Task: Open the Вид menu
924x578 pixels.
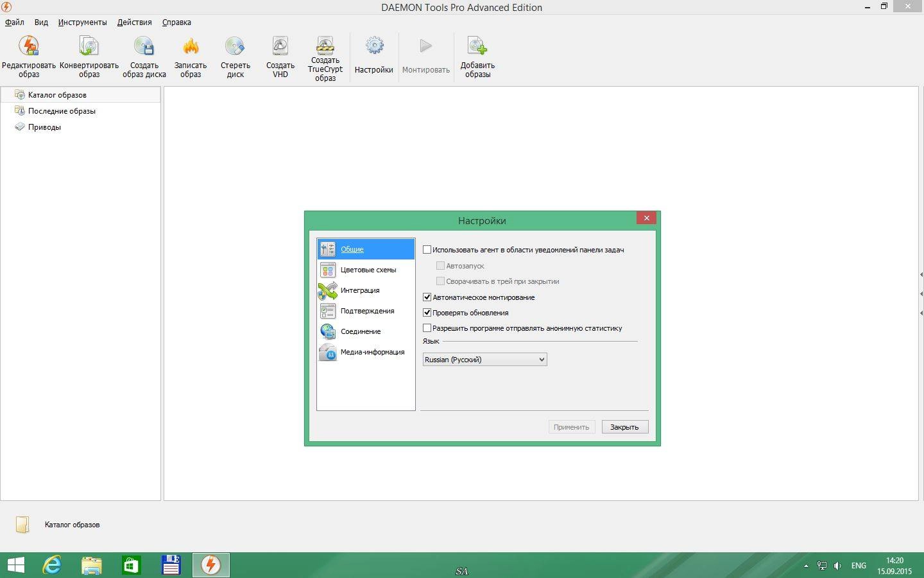Action: tap(41, 22)
